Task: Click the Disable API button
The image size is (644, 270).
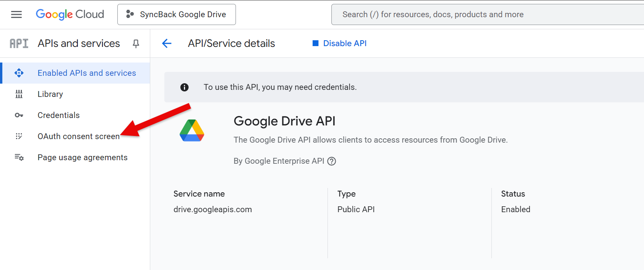Action: 340,43
